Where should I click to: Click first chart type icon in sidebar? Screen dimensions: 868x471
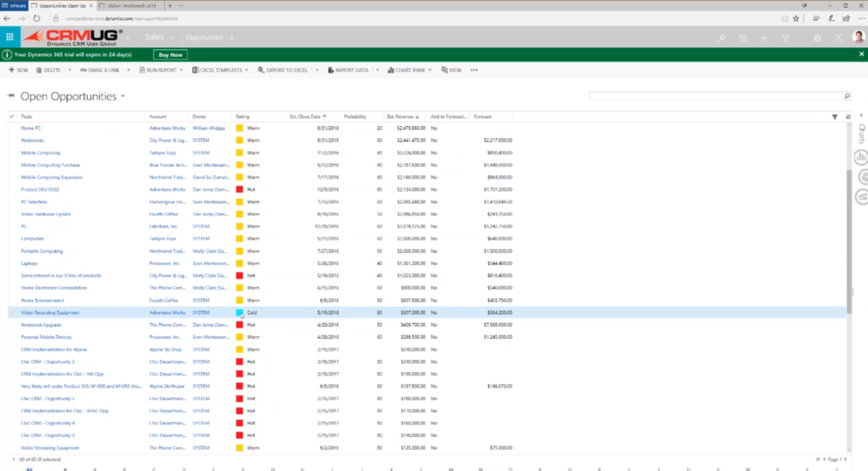click(861, 158)
